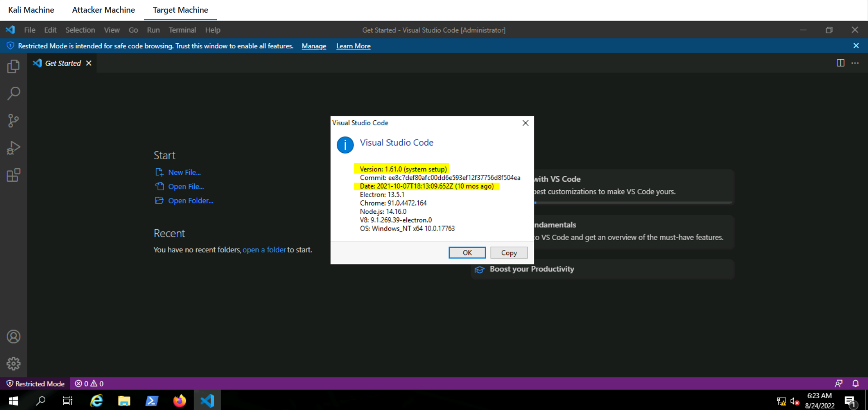Open the Edit menu
The image size is (868, 410).
pyautogui.click(x=50, y=30)
